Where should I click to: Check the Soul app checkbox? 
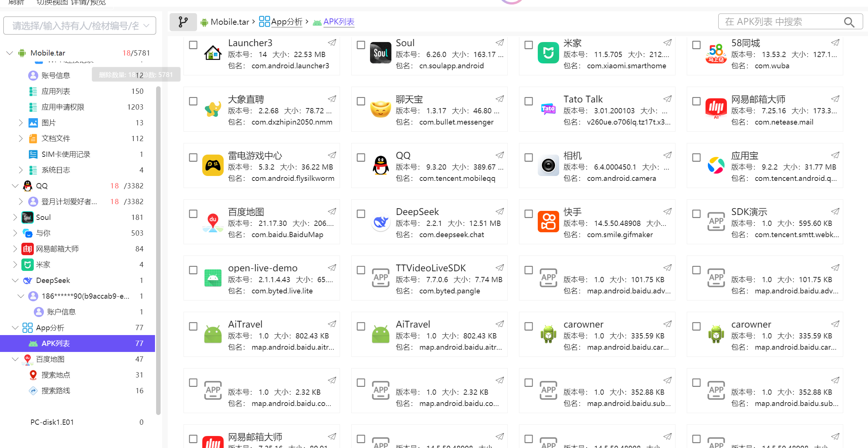361,45
